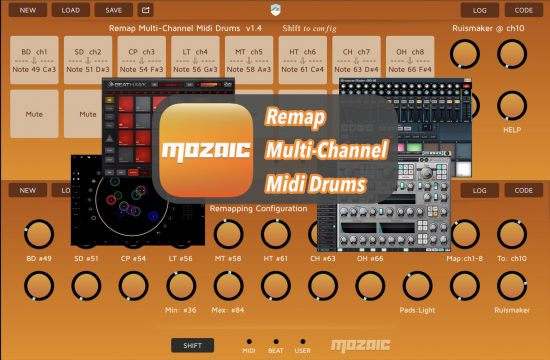Click the HT #61 knob
The image size is (550, 360).
(276, 234)
